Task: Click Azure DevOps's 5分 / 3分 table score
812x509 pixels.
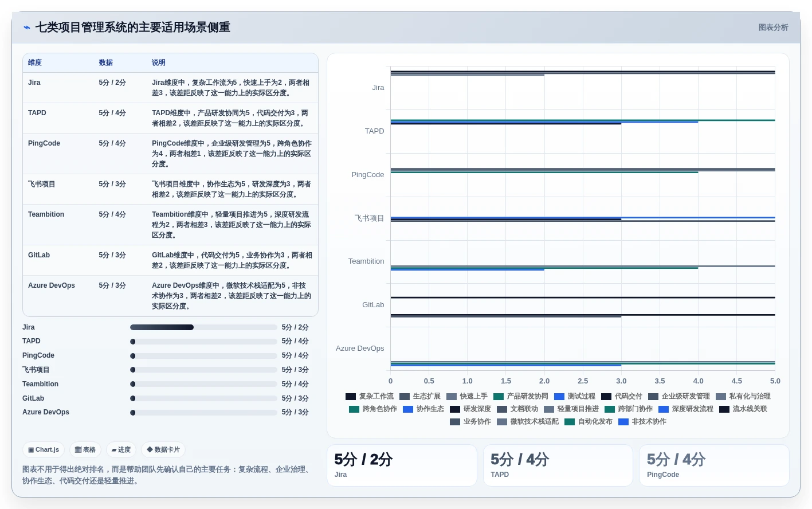Action: (112, 285)
